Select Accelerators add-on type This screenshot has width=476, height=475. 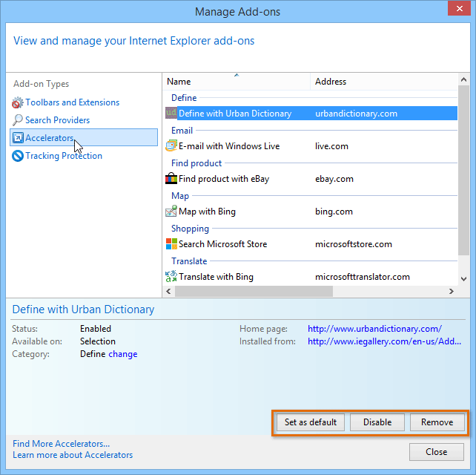pos(84,137)
